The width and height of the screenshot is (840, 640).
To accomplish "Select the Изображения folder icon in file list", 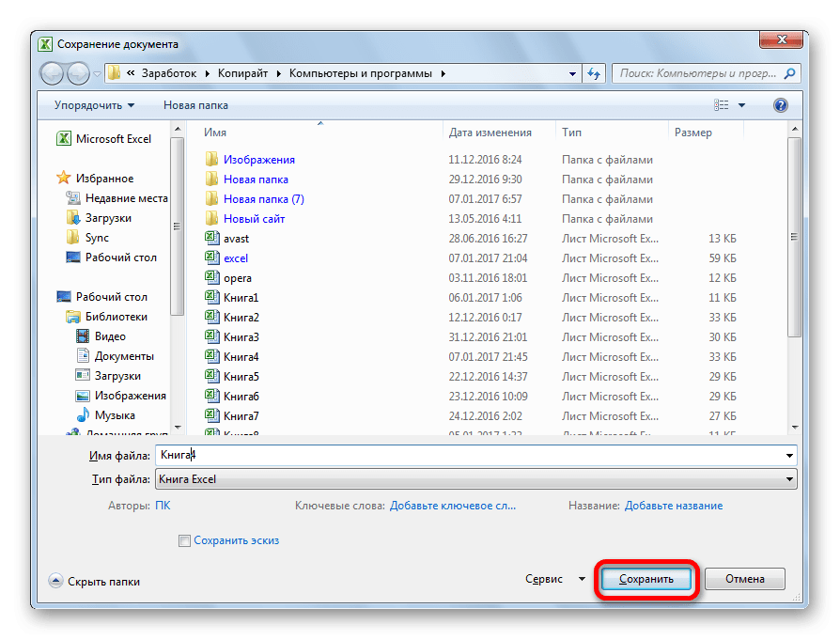I will (x=212, y=159).
